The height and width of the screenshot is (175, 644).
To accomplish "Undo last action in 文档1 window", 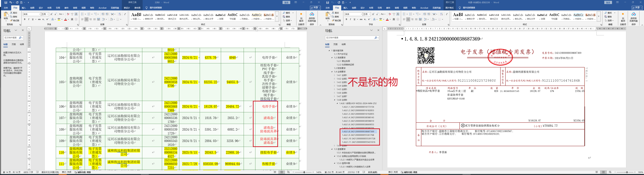I will tap(11, 3).
